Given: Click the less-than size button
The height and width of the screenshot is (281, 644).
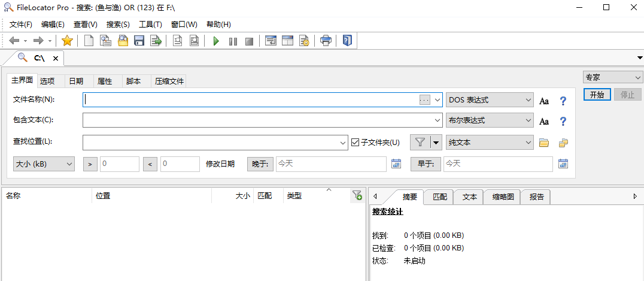Looking at the screenshot, I should coord(150,164).
